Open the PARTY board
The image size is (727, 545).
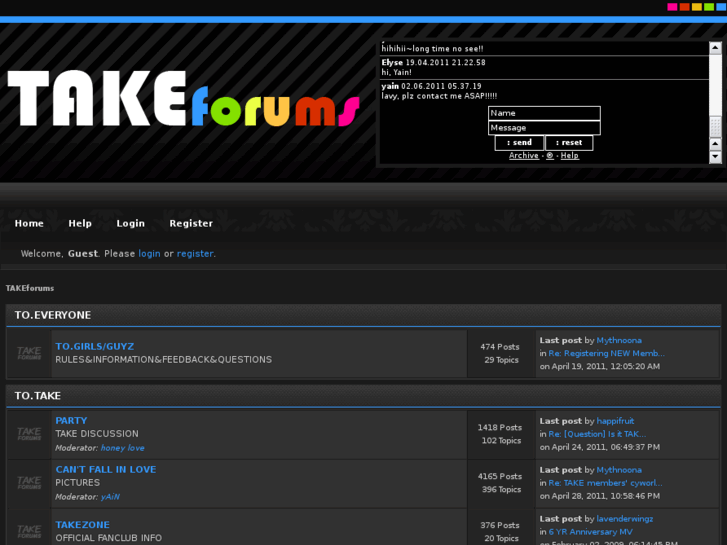[71, 421]
